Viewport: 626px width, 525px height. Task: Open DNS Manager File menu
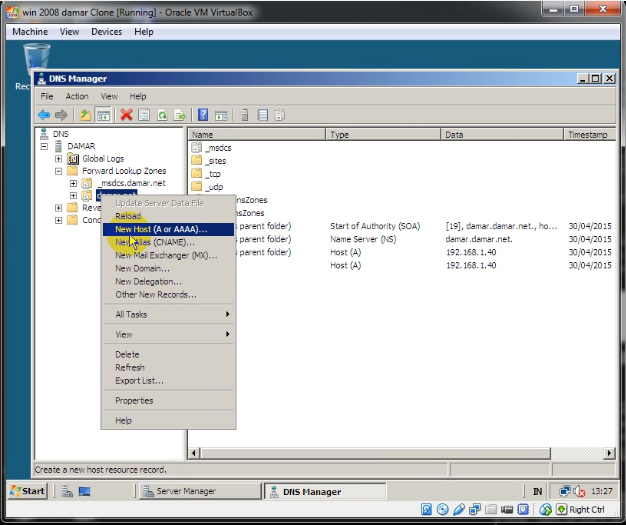[47, 96]
